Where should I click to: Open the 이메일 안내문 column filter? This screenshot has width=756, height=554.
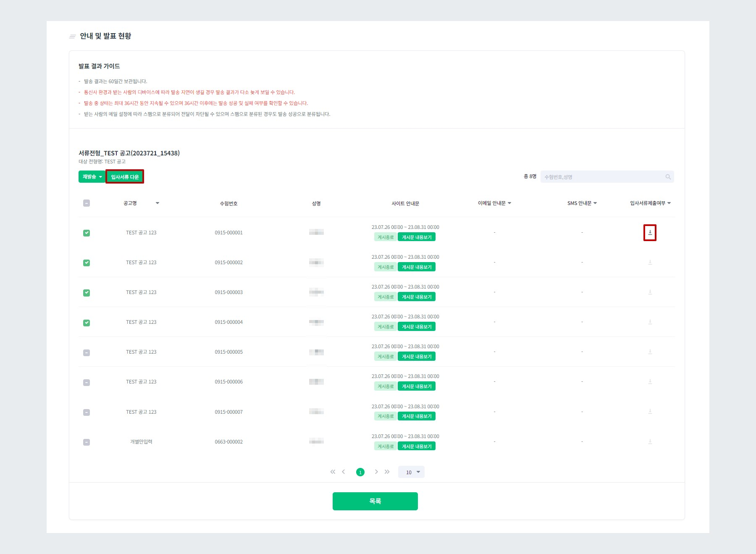[x=509, y=203]
